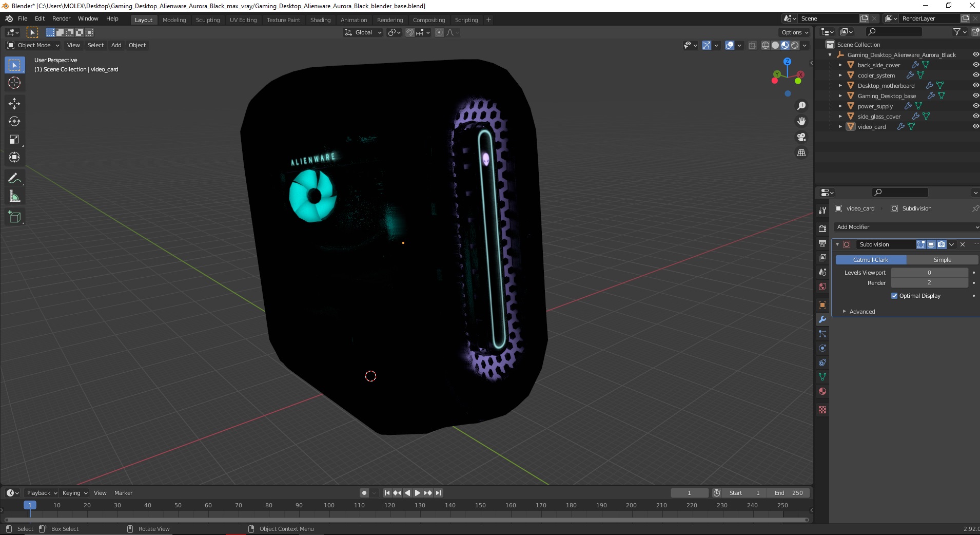Activate the Move tool
Screen dimensions: 980x535
tap(14, 103)
